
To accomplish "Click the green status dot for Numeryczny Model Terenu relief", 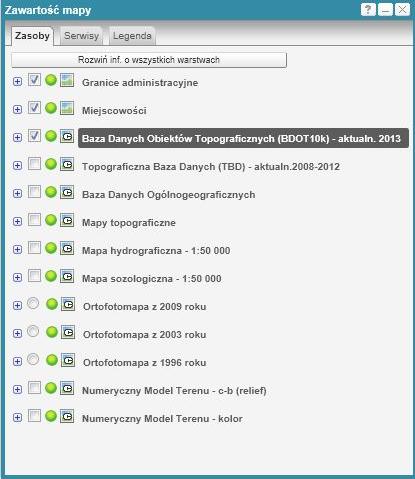I will coord(51,388).
